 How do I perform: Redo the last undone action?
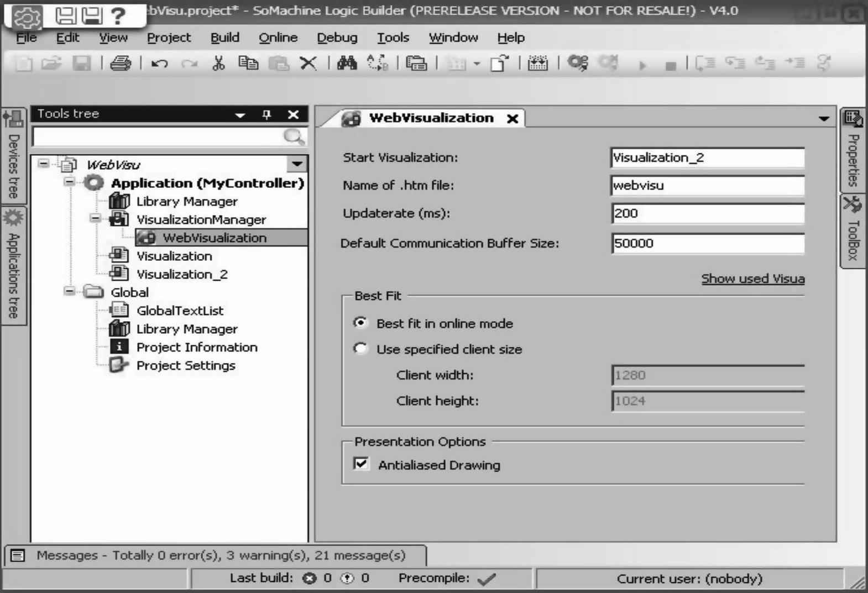(x=190, y=64)
